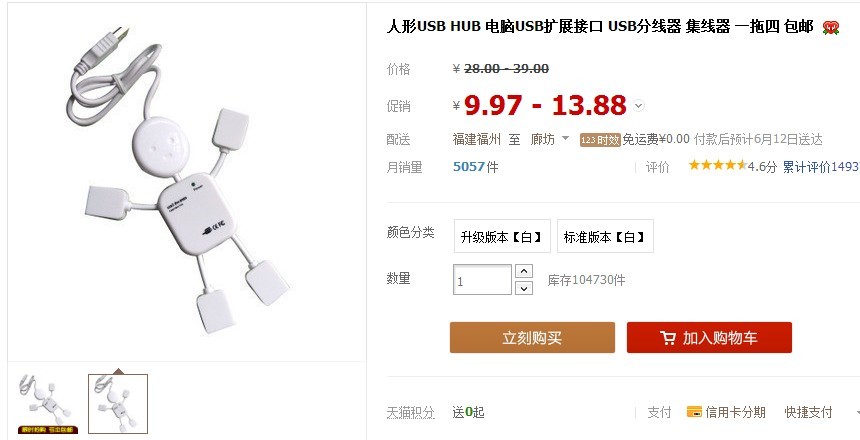
Task: Open 累计评价 reviews link
Action: tap(821, 167)
